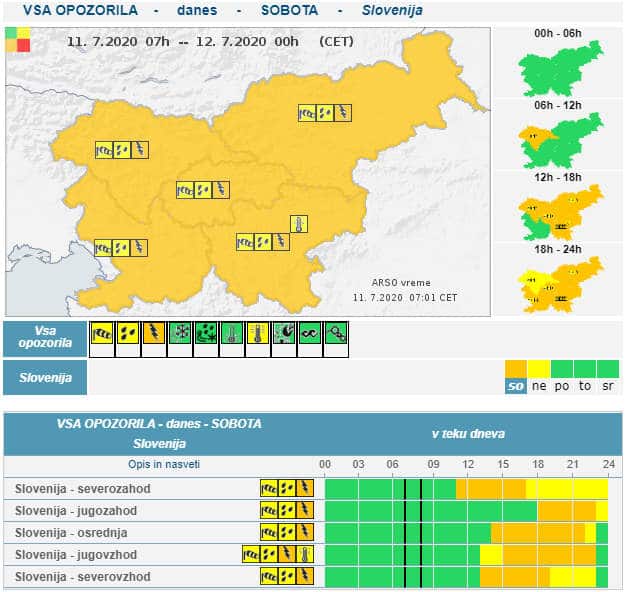Click the '12' hour label on timeline
The image size is (625, 592).
468,464
